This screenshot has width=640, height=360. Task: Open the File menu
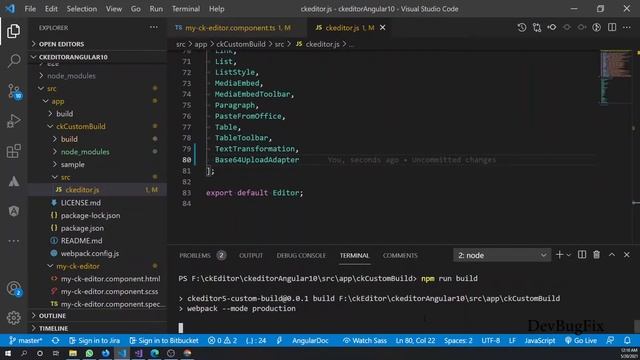tap(30, 9)
